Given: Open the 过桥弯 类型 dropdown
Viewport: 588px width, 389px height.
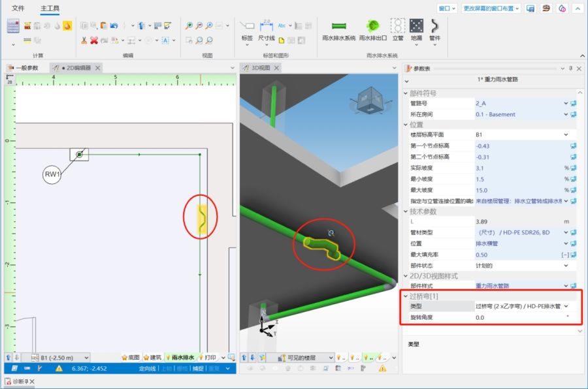Looking at the screenshot, I should coord(566,305).
